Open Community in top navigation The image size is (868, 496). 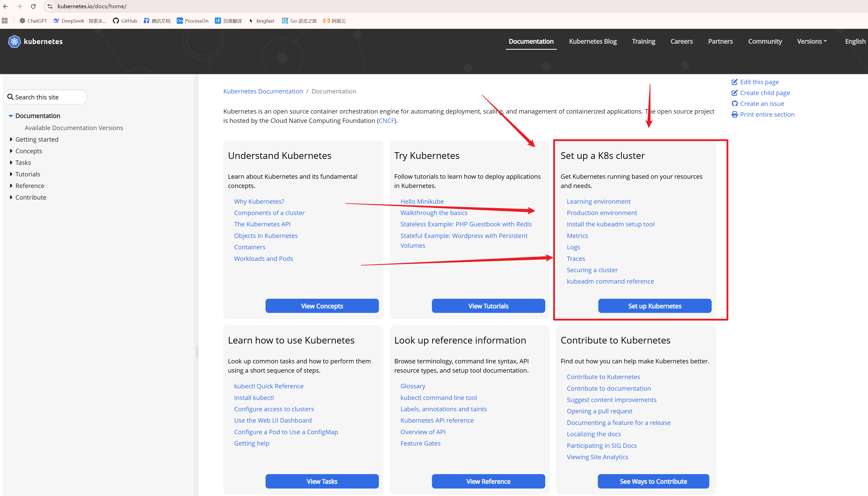coord(765,41)
